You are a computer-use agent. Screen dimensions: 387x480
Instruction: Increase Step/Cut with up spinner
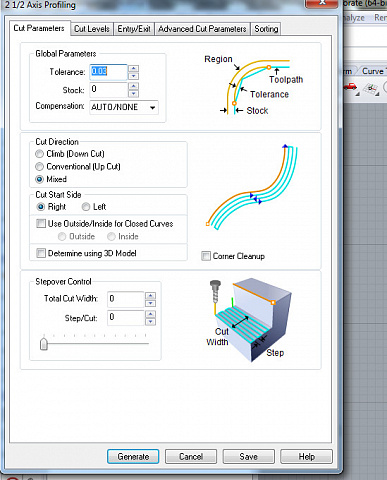click(151, 314)
